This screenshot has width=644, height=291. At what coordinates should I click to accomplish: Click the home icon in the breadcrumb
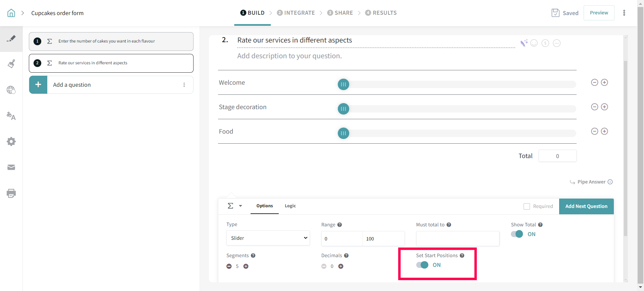[11, 13]
